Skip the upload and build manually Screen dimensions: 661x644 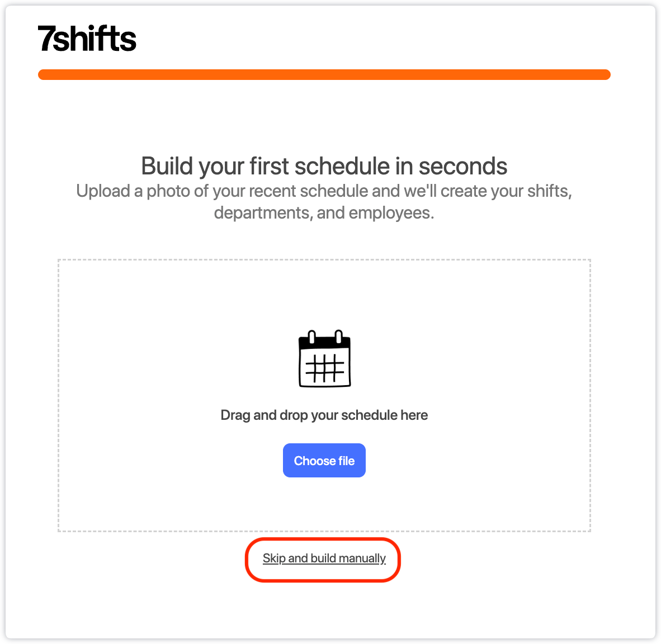324,558
